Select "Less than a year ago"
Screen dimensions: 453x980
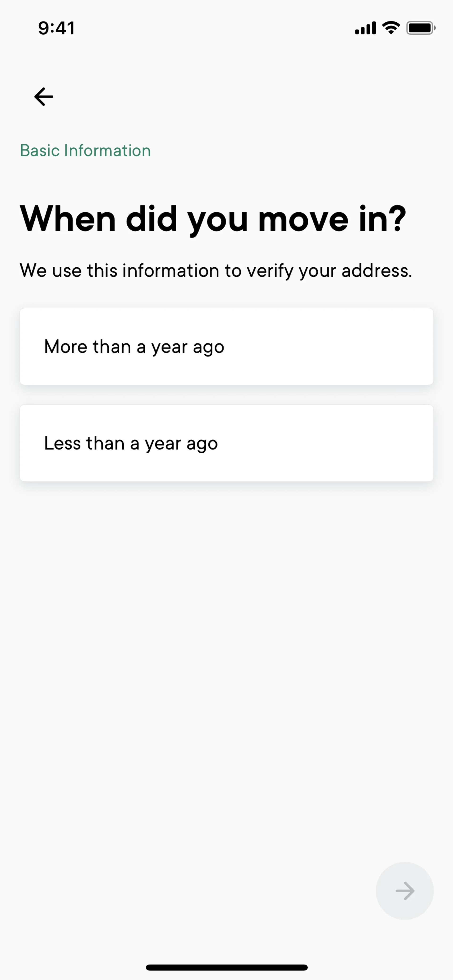click(x=226, y=443)
